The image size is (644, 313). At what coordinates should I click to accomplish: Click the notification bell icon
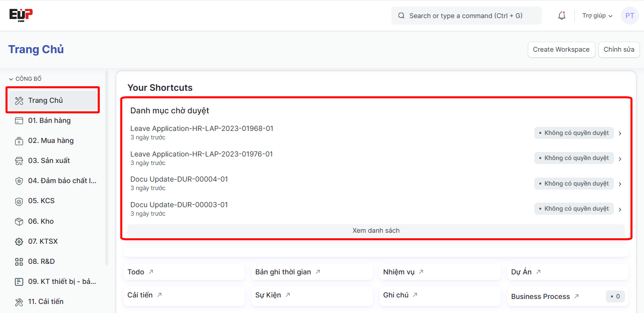click(x=562, y=16)
